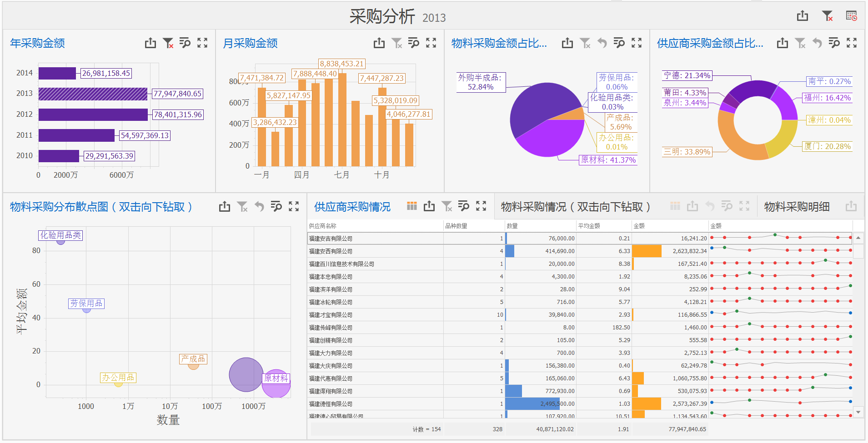Drill up in 物料采购分布散点图 scatter chart

259,207
